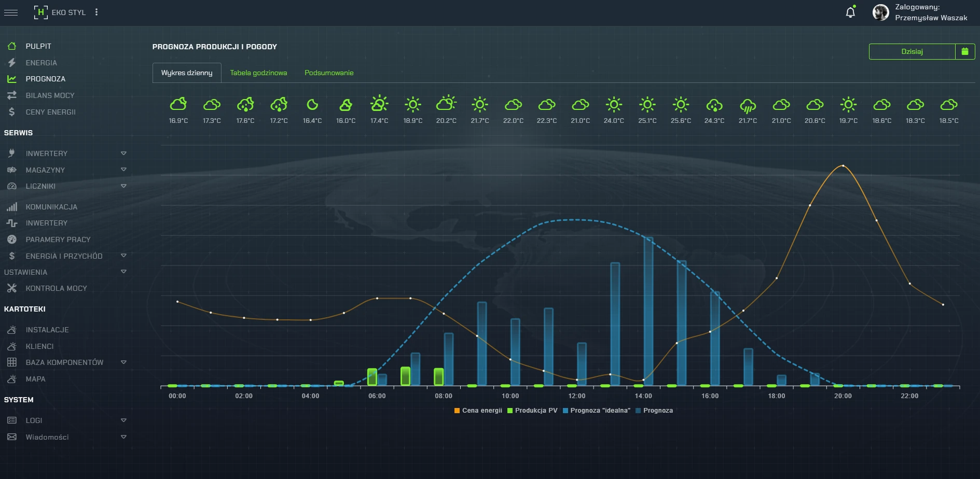Open Kontrola Mocy page
This screenshot has width=980, height=479.
click(56, 288)
